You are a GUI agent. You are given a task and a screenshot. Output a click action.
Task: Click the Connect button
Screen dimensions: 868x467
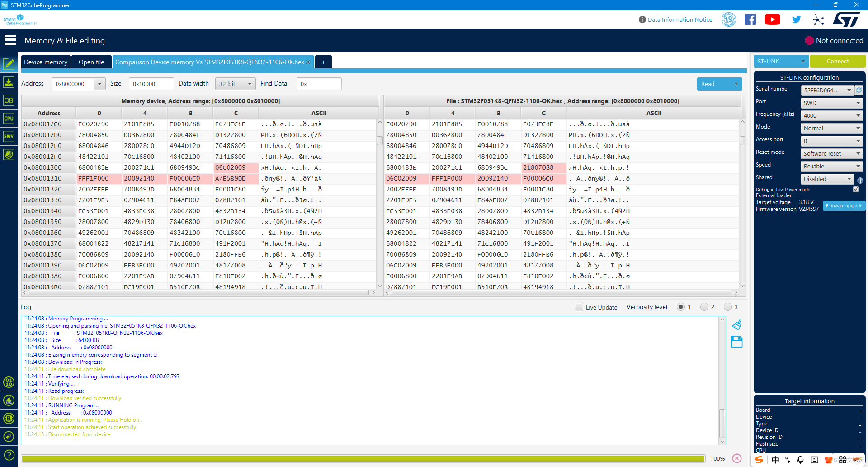[838, 61]
